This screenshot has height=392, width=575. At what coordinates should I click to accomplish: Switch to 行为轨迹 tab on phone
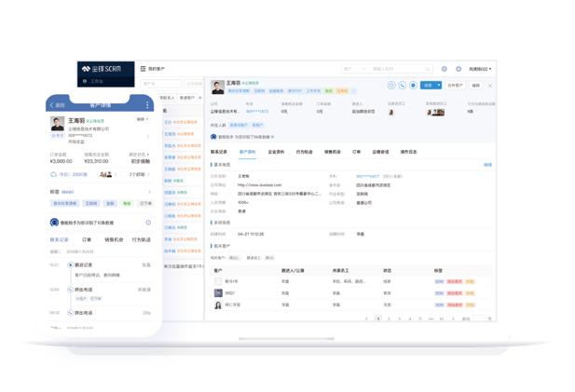[141, 239]
